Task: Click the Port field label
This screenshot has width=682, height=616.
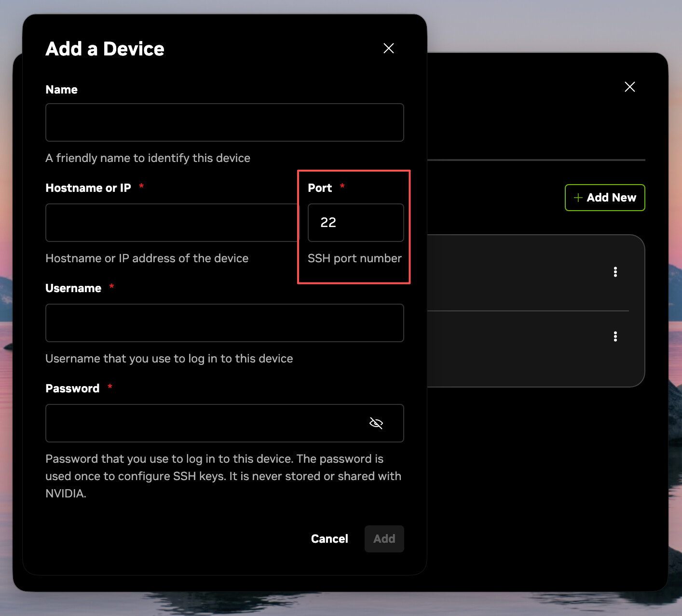Action: point(320,188)
